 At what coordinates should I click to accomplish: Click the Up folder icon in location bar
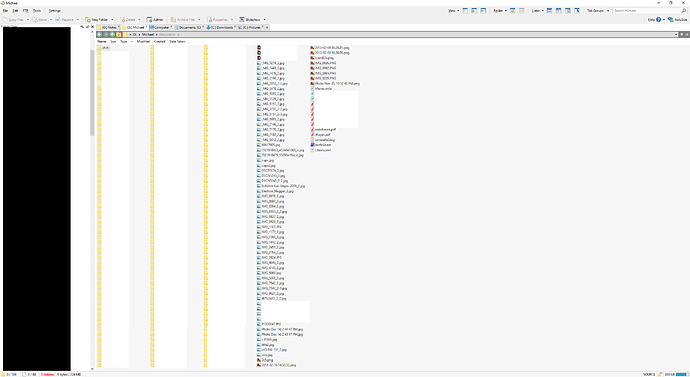[x=119, y=34]
